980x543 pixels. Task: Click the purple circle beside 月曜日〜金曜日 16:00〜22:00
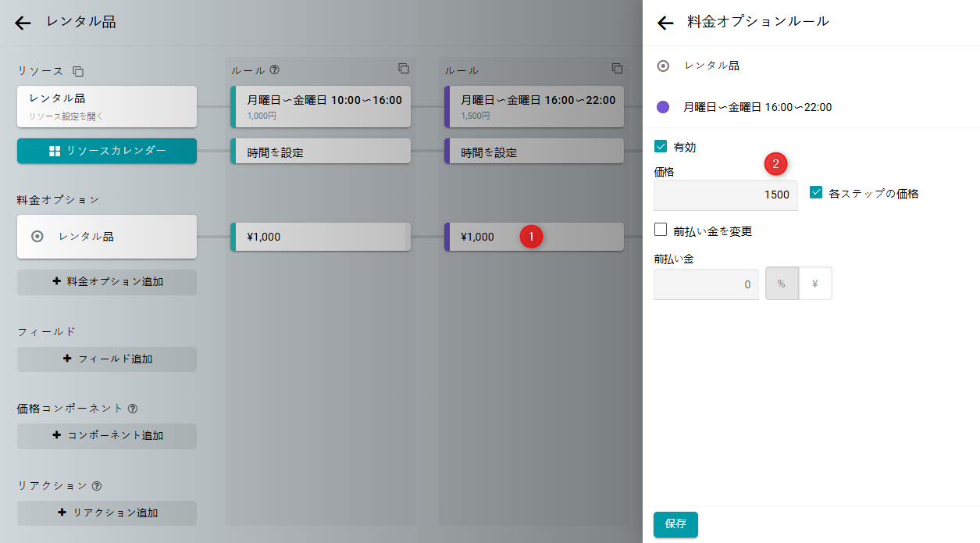(663, 107)
